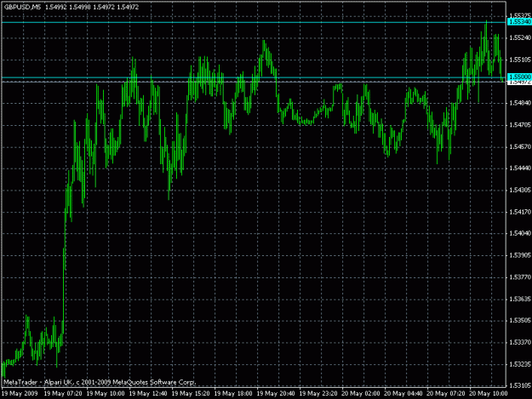Click the 20 May 02:00 time label
532x399 pixels.
(361, 394)
